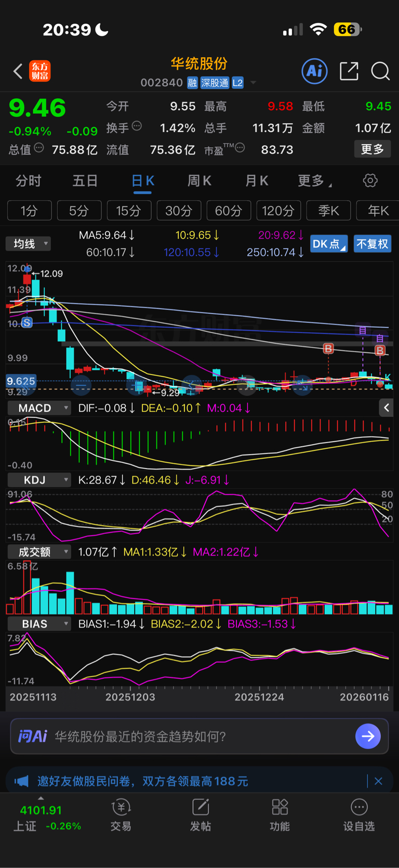
Task: Tap the battery 66 indicator
Action: (348, 30)
